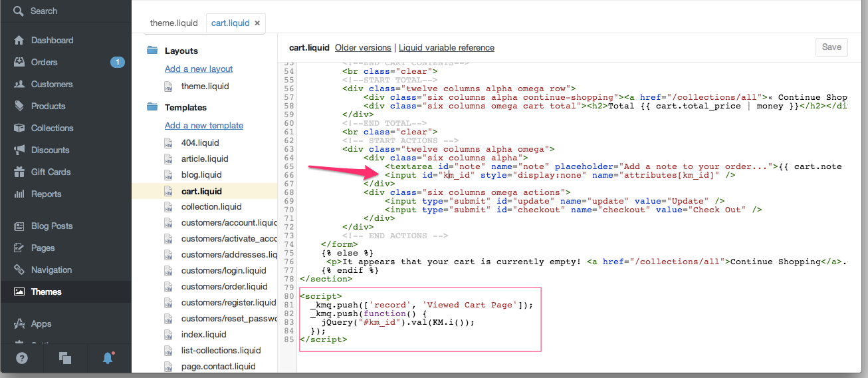Open Reports in the sidebar menu
The height and width of the screenshot is (378, 868).
(46, 194)
